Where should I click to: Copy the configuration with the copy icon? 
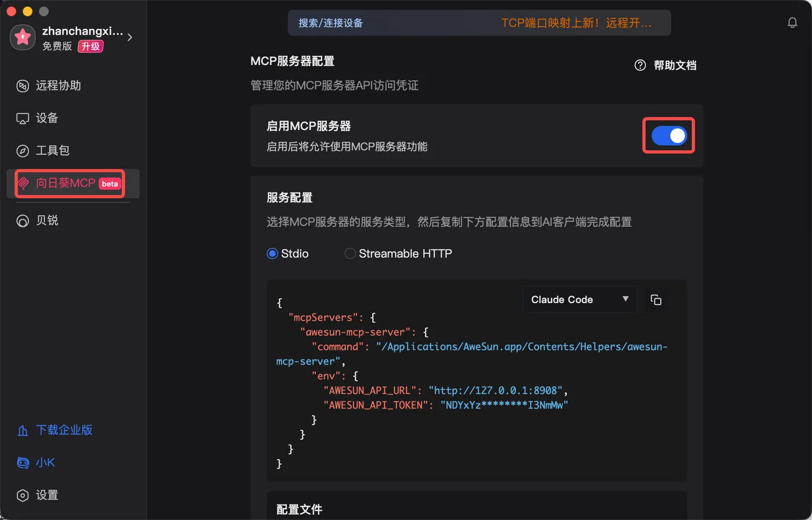(656, 299)
